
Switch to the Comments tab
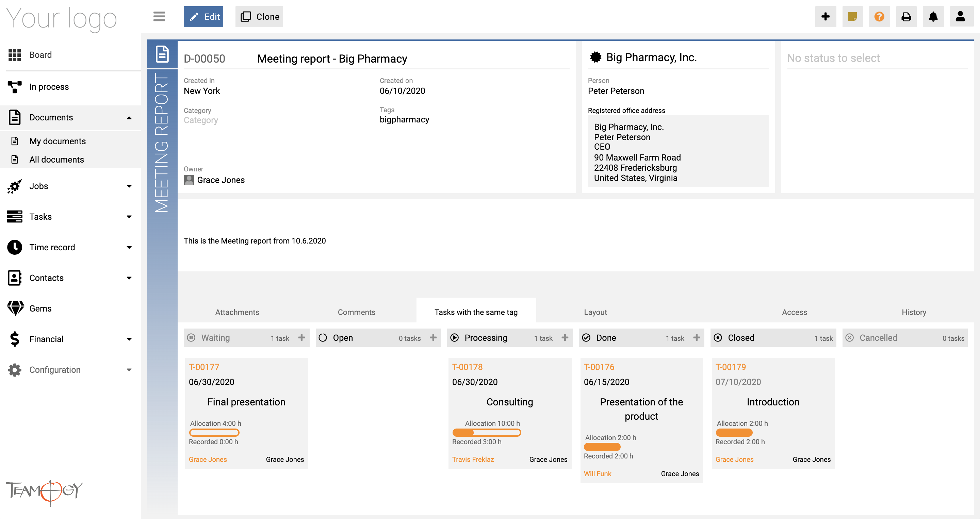click(357, 312)
